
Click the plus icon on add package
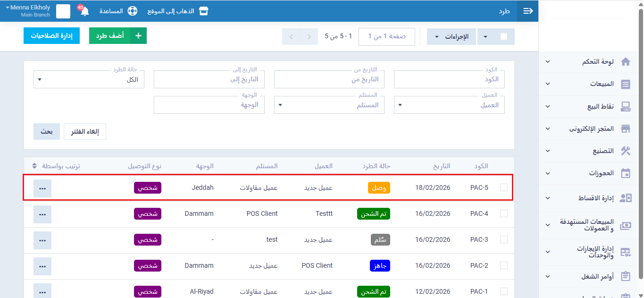click(x=138, y=36)
